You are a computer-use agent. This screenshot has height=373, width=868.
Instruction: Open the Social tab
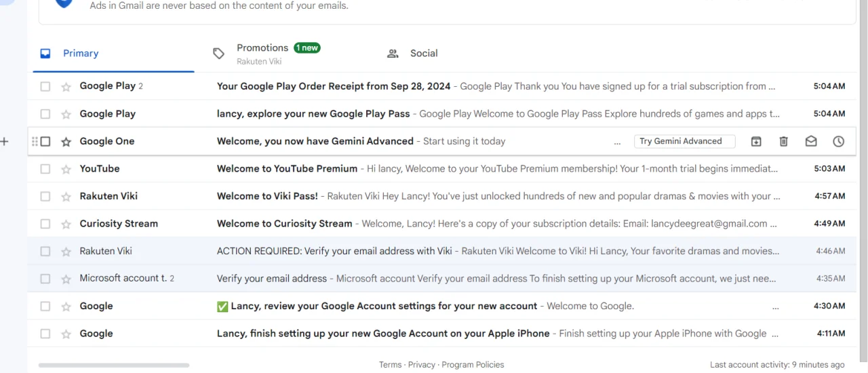[x=412, y=54]
